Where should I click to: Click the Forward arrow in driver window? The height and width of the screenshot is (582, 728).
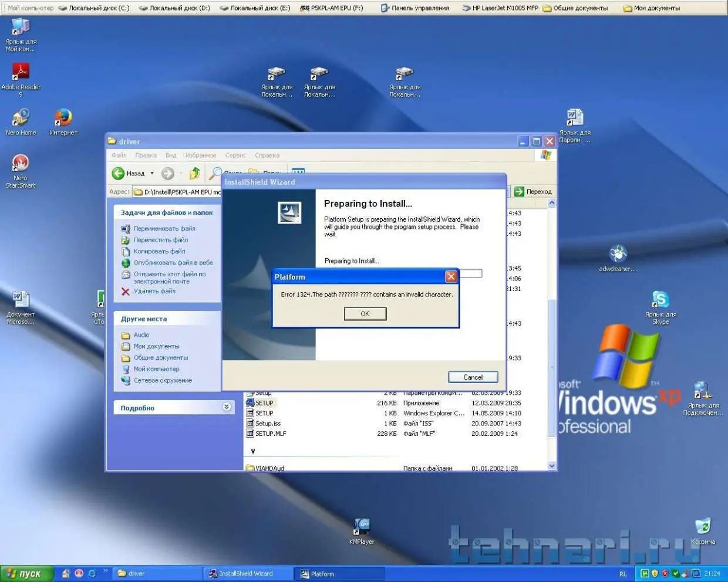[168, 173]
